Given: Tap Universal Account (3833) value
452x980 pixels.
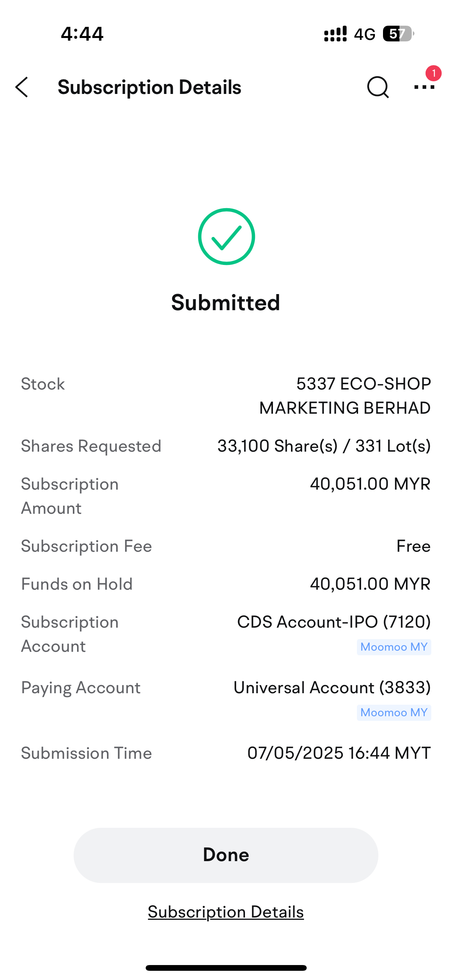Looking at the screenshot, I should [332, 687].
